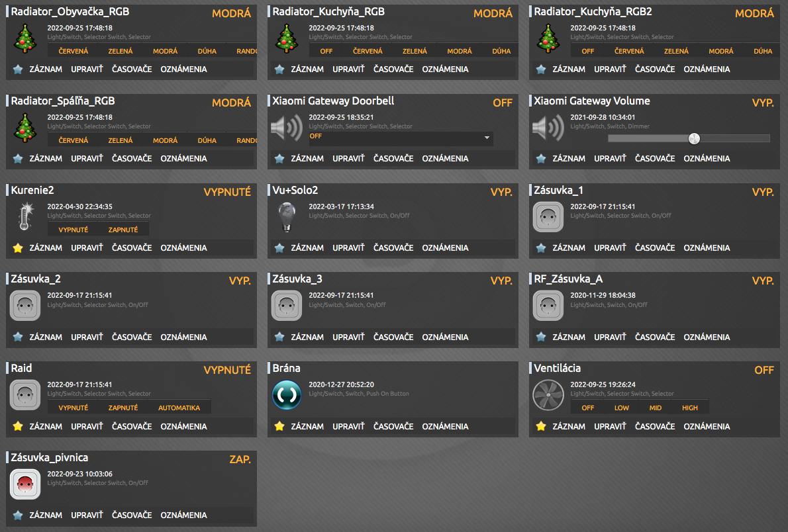This screenshot has height=532, width=788.
Task: Open ČASOVAČE for Kurenie2
Action: point(132,247)
